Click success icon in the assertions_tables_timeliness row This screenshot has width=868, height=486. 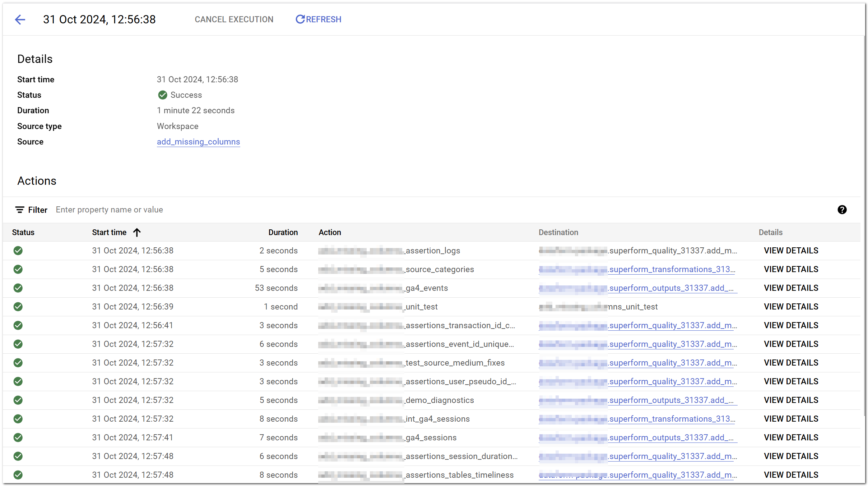(18, 475)
